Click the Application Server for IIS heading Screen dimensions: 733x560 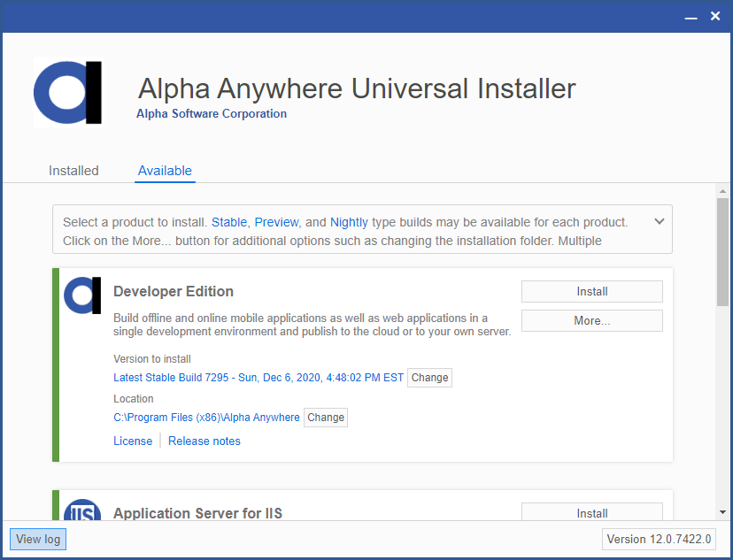pyautogui.click(x=197, y=513)
